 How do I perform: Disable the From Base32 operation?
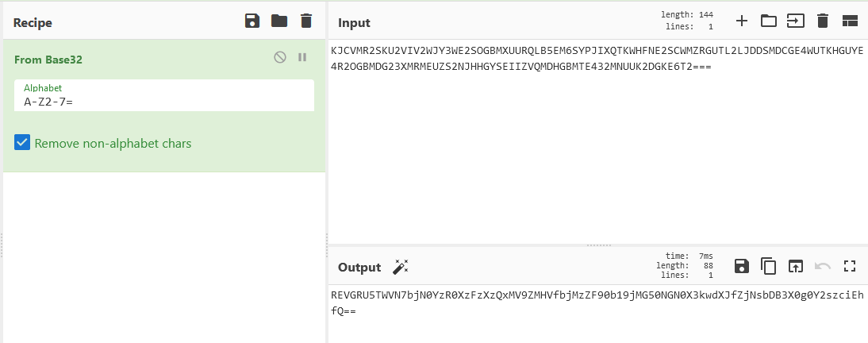click(x=280, y=57)
